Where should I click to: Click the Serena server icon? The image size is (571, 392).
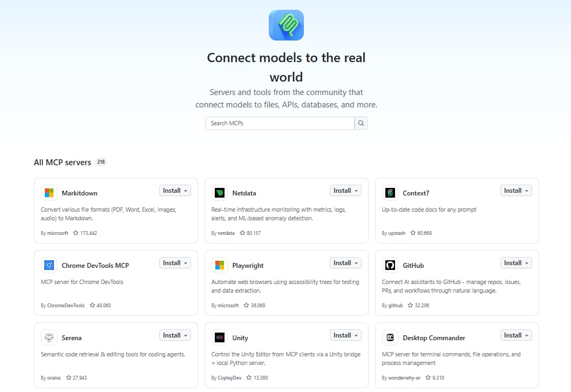tap(49, 337)
